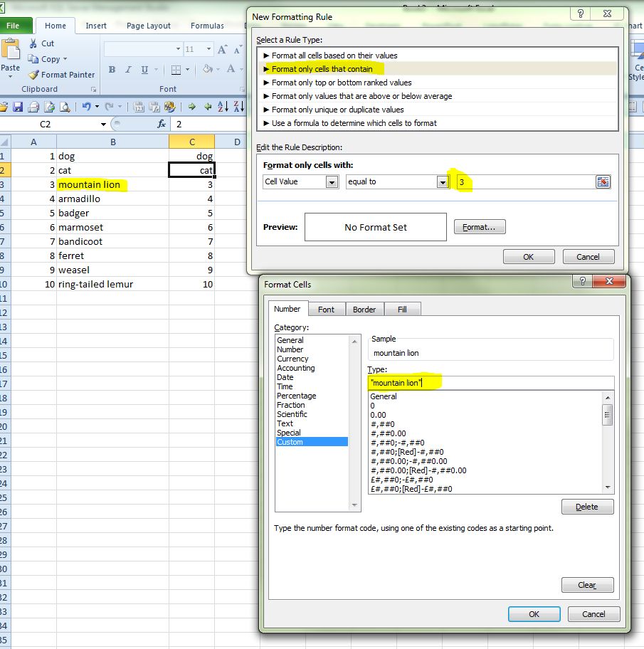Open the Paste dropdown arrow
Viewport: 644px width, 649px height.
click(x=11, y=76)
